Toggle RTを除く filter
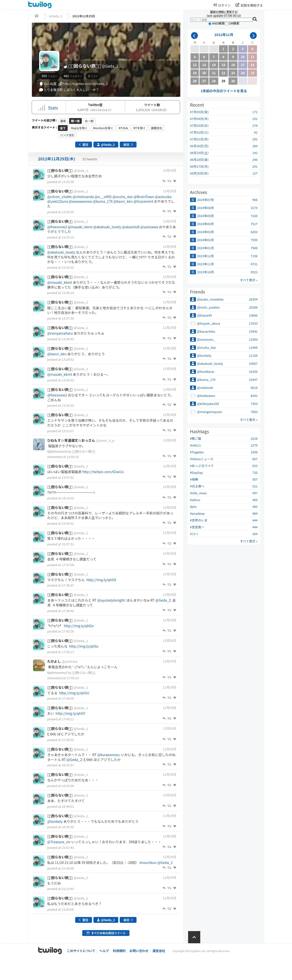Screen dimensions: 292x980 [139, 128]
